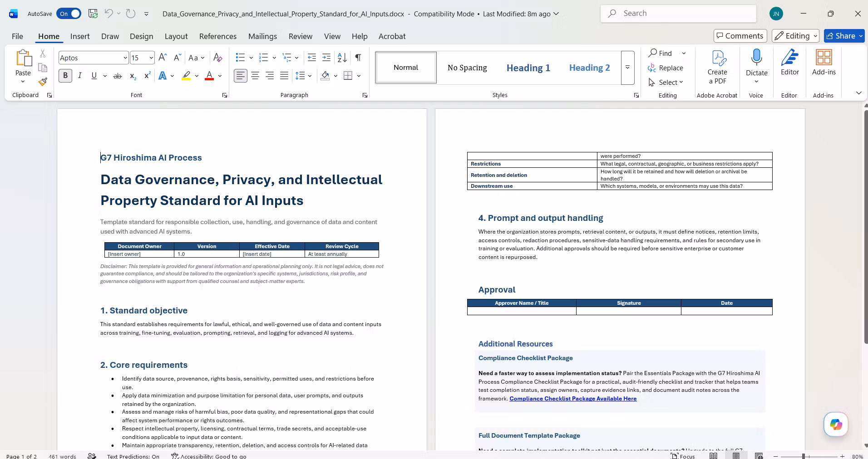Expand numbered list options arrow

[x=274, y=58]
